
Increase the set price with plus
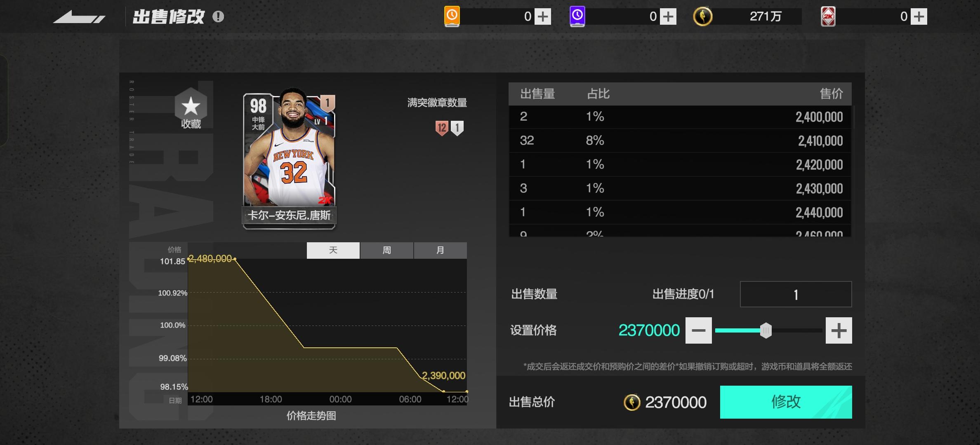click(x=839, y=330)
